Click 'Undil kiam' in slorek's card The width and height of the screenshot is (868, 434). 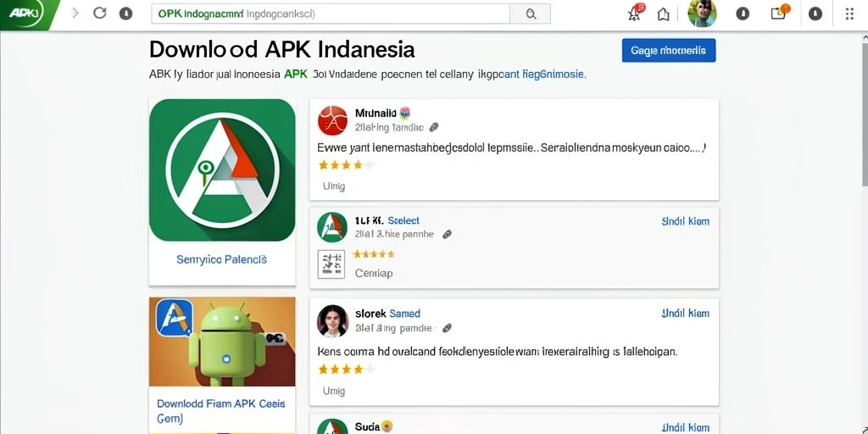click(x=685, y=314)
